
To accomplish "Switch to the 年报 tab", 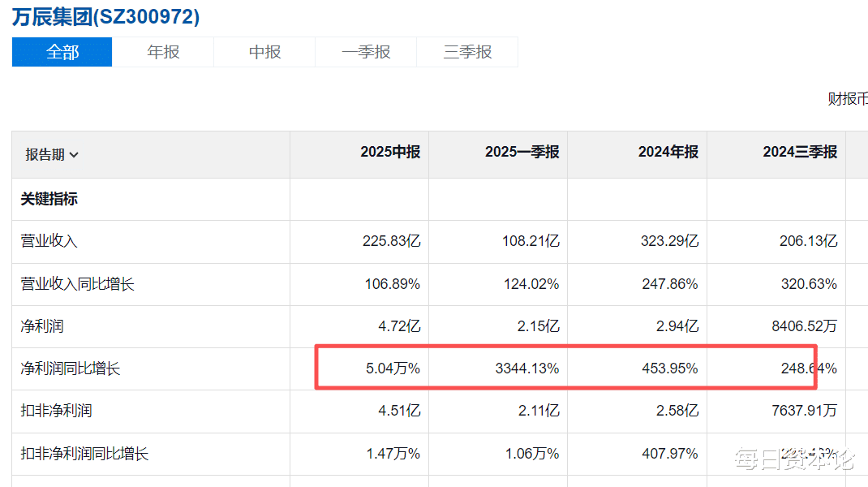I will coord(163,52).
